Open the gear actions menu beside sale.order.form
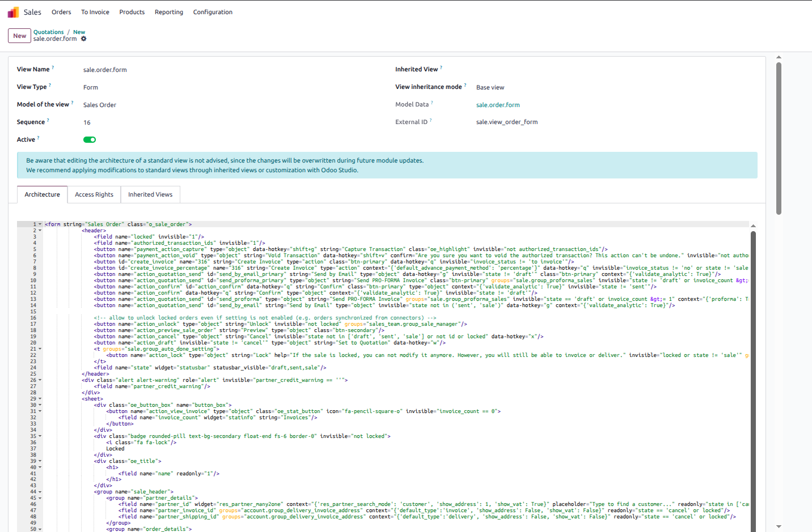This screenshot has width=812, height=532. [84, 39]
